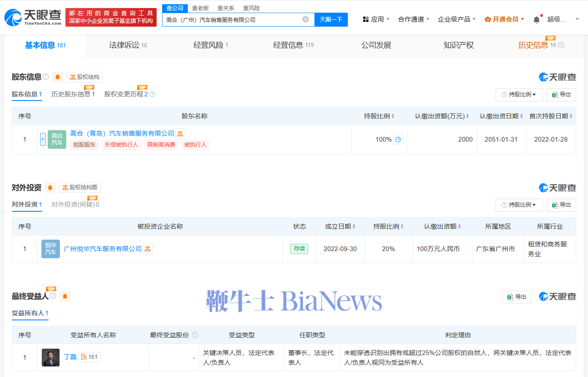
Task: Open the 股权结构图 button
Action: click(x=80, y=188)
